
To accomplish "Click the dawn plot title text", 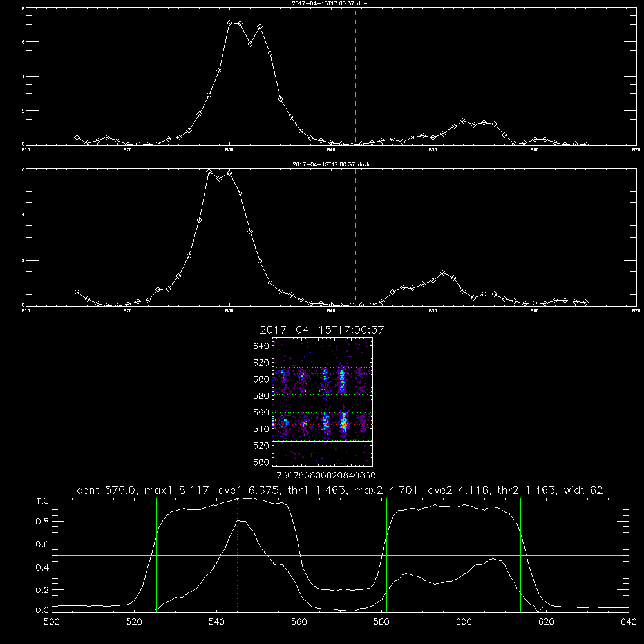I will tap(331, 3).
